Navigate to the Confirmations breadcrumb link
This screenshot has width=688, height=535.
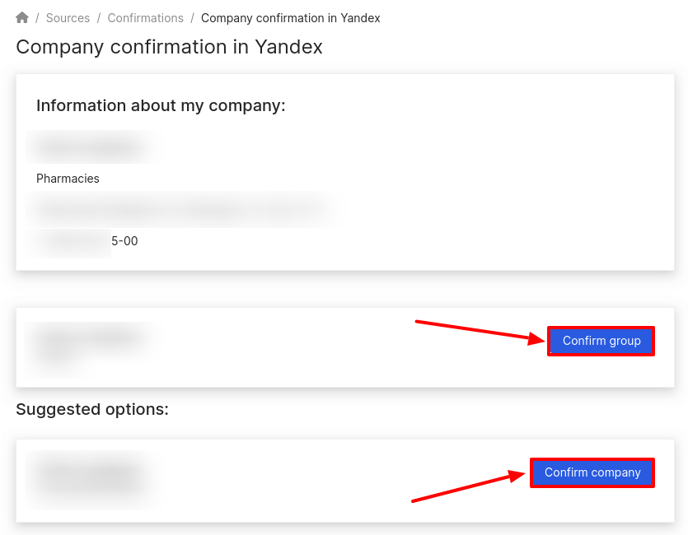(145, 18)
